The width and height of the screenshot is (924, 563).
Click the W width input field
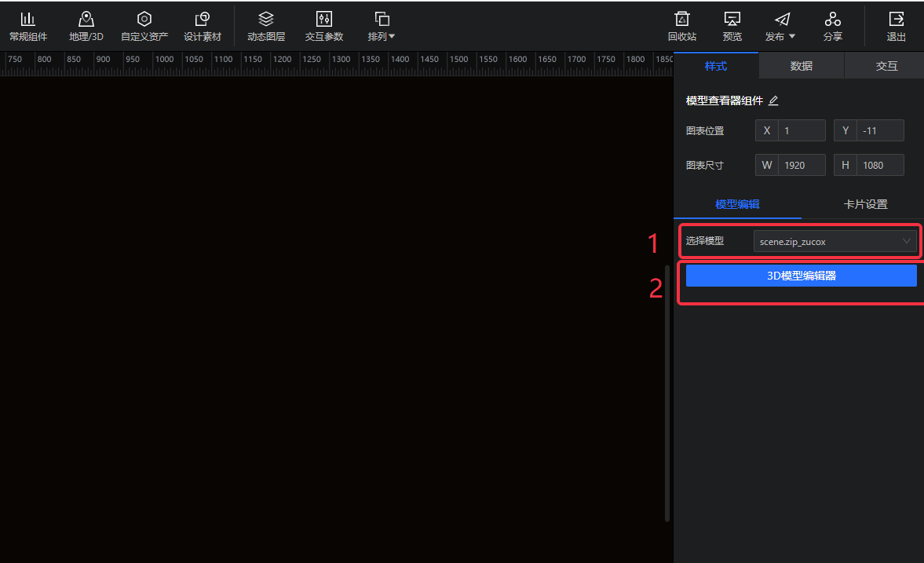802,165
